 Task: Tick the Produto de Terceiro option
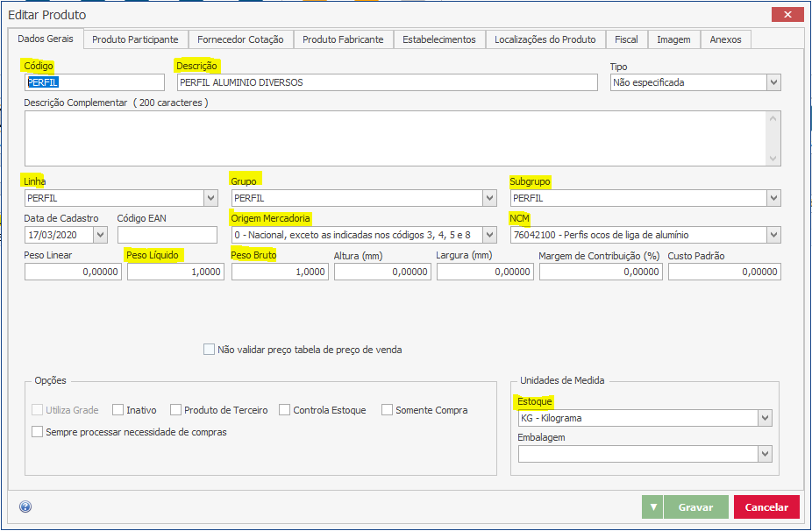tap(176, 410)
